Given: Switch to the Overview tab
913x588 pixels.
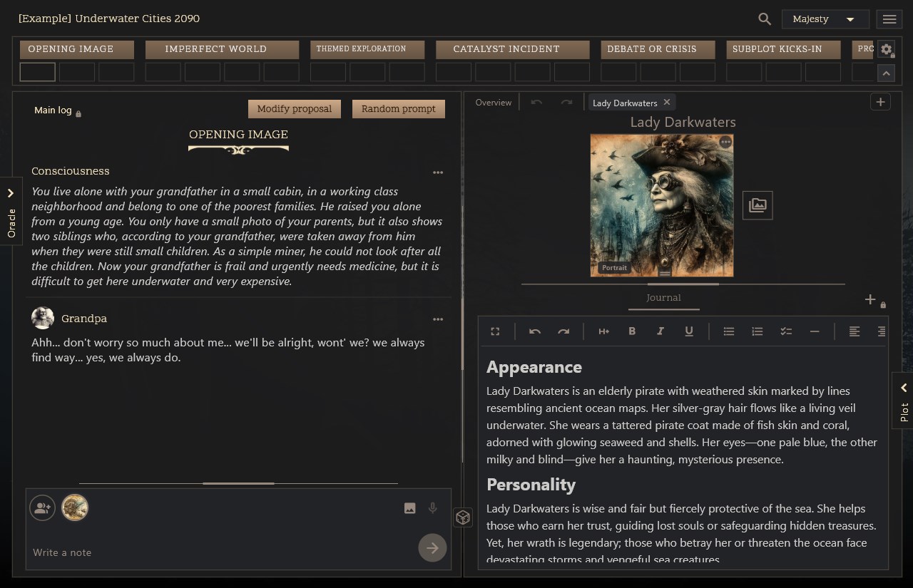Looking at the screenshot, I should point(494,103).
